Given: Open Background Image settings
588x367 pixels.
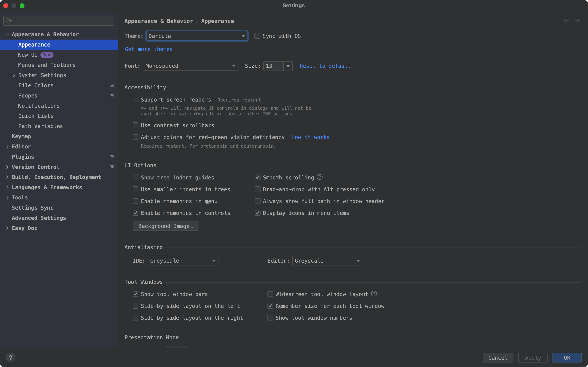Looking at the screenshot, I should coord(166,225).
